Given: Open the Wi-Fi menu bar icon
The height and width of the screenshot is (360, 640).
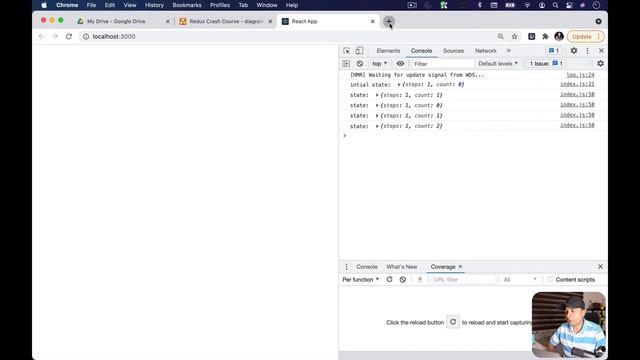Looking at the screenshot, I should [x=527, y=5].
